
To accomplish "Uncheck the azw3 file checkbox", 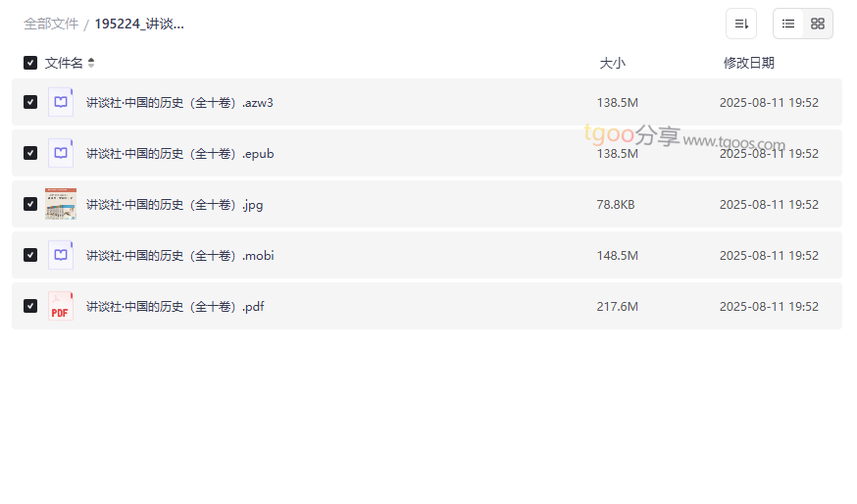I will tap(30, 102).
